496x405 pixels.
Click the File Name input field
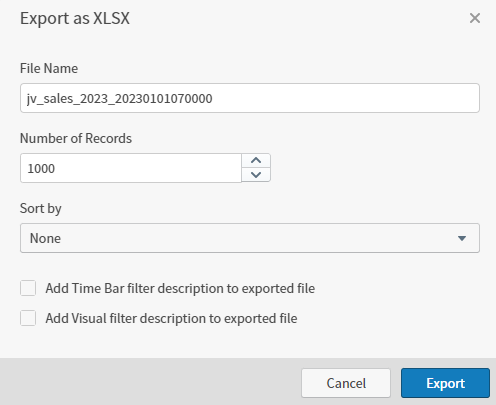tap(250, 98)
